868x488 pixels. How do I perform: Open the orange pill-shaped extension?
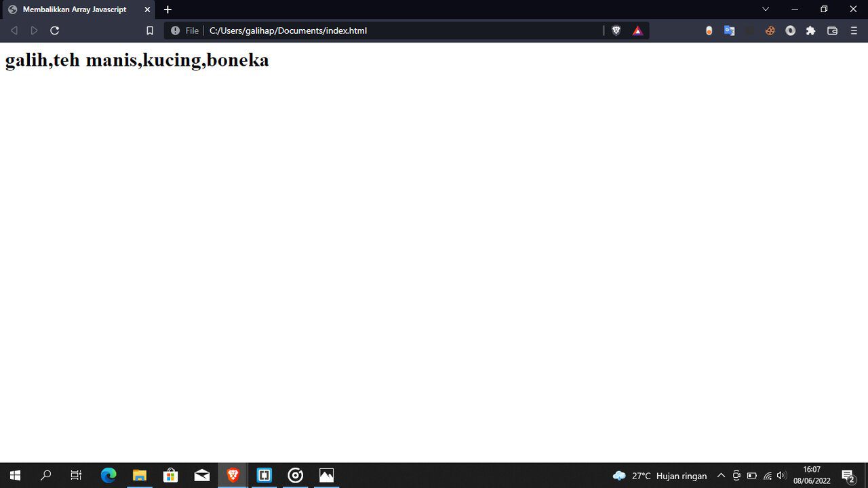709,30
